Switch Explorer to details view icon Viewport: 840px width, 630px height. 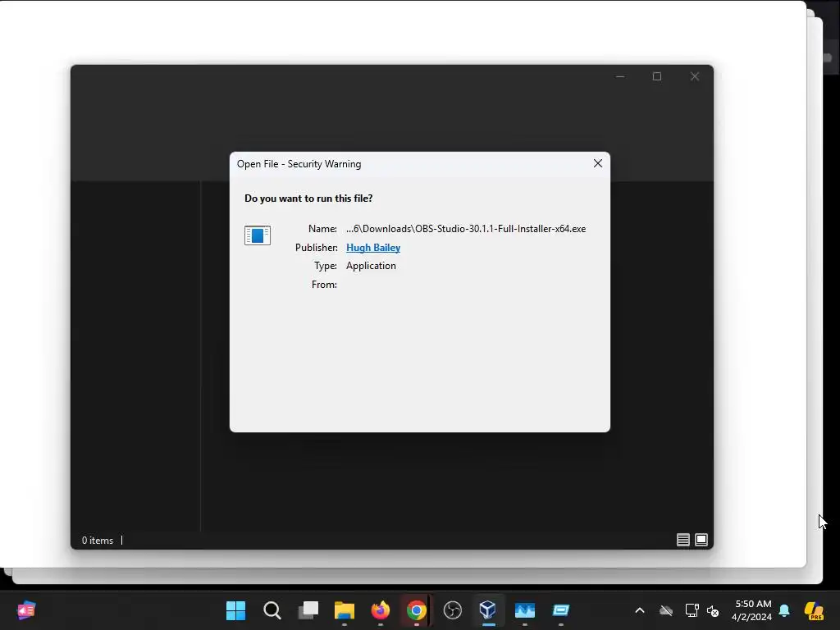[682, 540]
